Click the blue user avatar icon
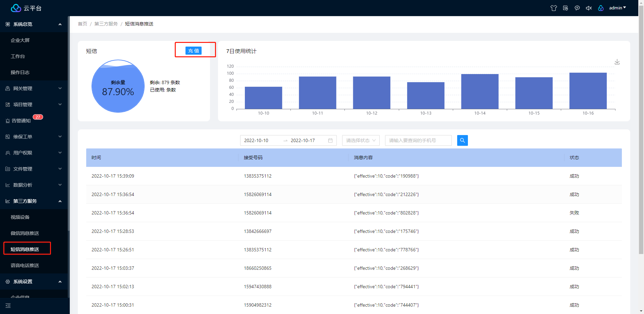Image resolution: width=644 pixels, height=314 pixels. 601,8
